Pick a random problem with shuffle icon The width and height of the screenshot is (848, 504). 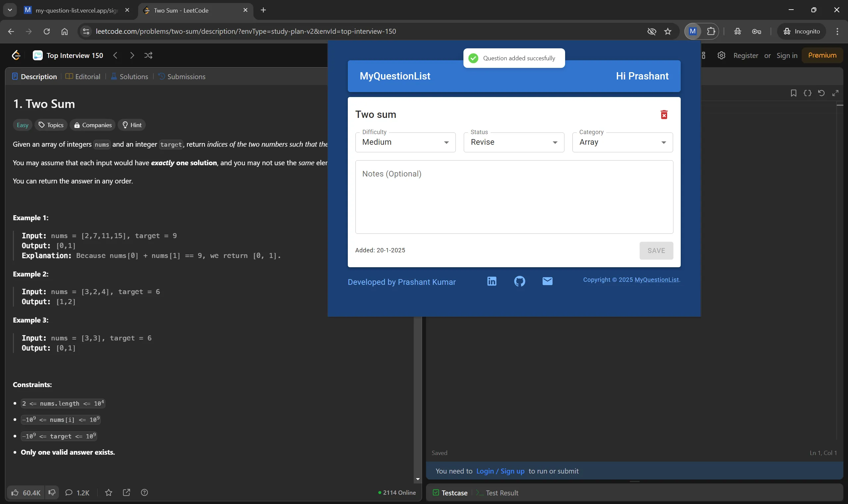click(x=148, y=55)
